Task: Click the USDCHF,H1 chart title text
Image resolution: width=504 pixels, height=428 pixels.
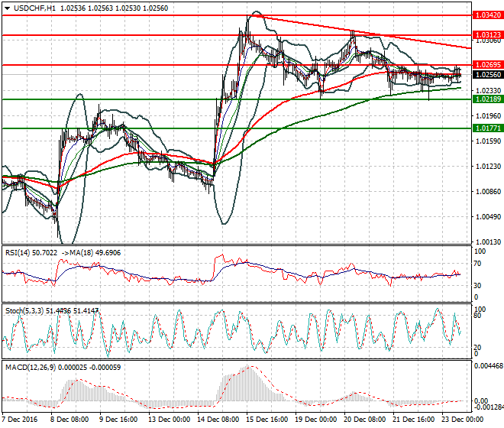Action: [34, 8]
